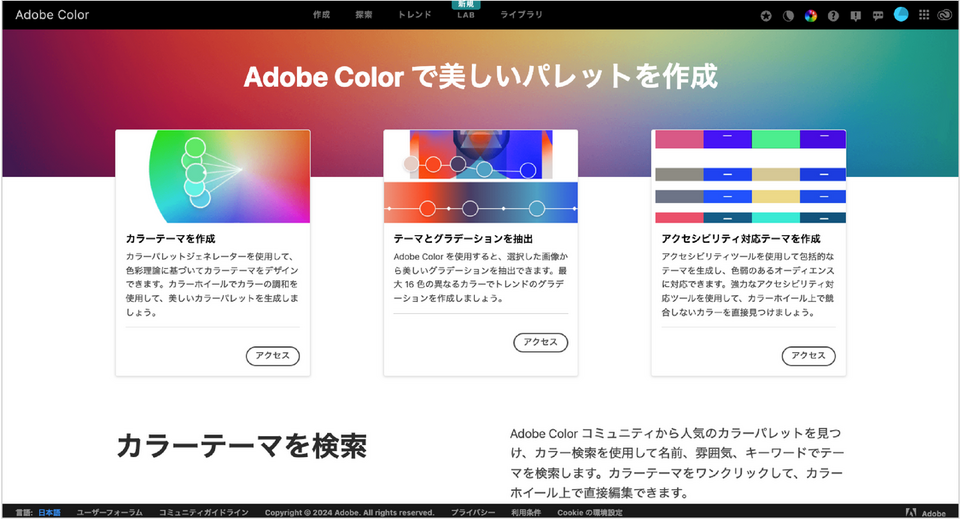The height and width of the screenshot is (520, 960).
Task: Click the Adobe logo in footer
Action: (926, 513)
